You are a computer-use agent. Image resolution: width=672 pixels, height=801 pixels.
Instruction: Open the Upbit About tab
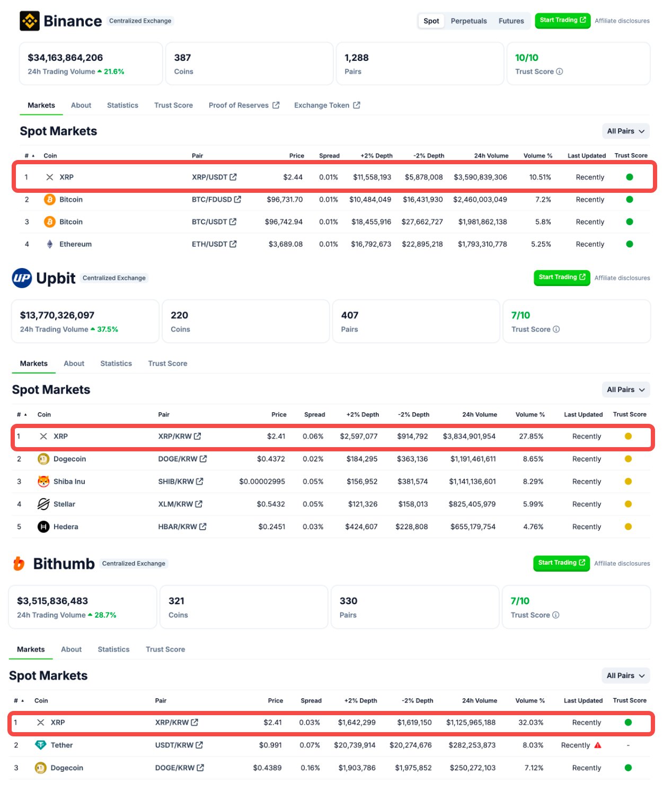(74, 364)
